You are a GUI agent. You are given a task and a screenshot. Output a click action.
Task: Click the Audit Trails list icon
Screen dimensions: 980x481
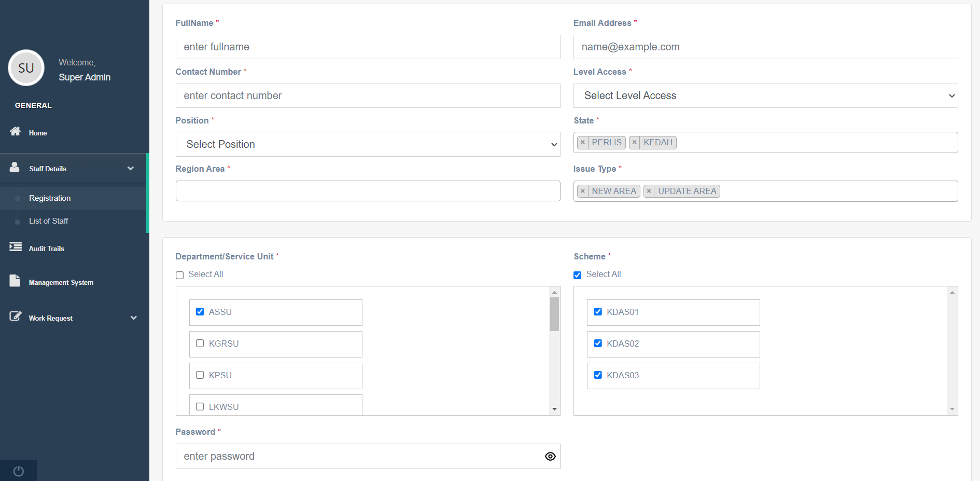pos(16,247)
